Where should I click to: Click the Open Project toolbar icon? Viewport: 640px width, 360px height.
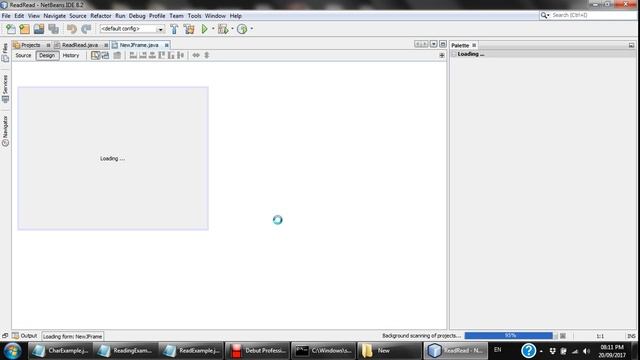click(39, 29)
